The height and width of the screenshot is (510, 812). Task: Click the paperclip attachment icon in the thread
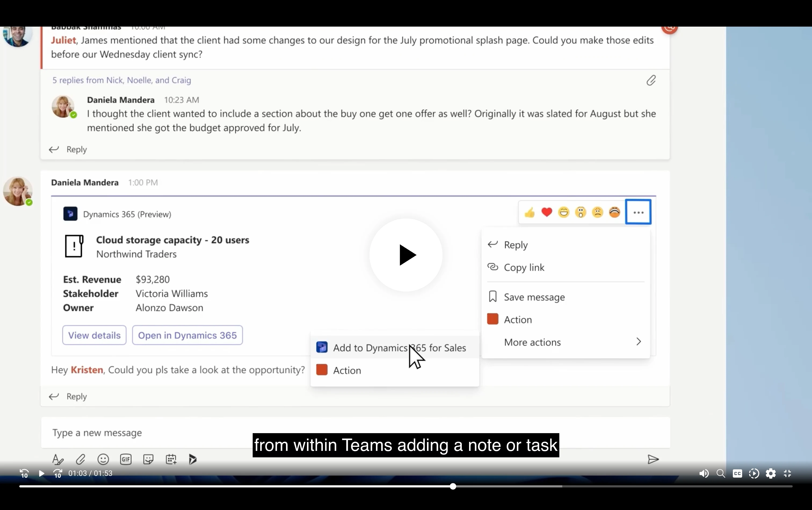tap(651, 80)
